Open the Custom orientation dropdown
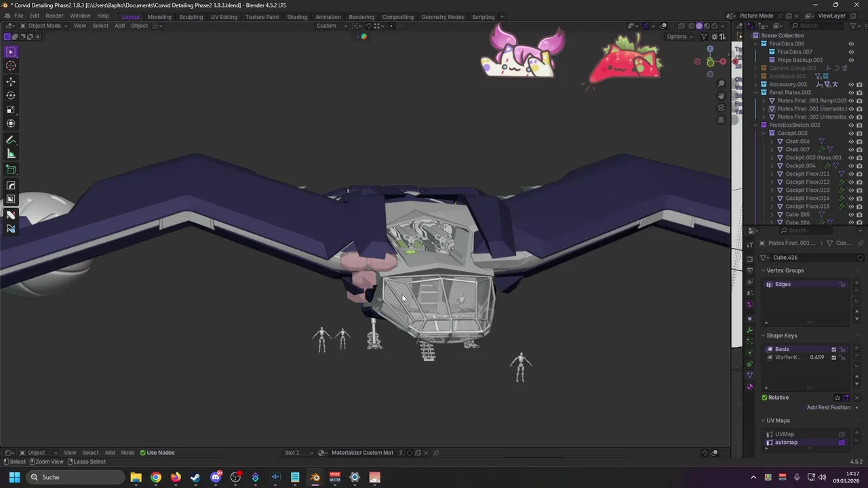 pyautogui.click(x=332, y=26)
